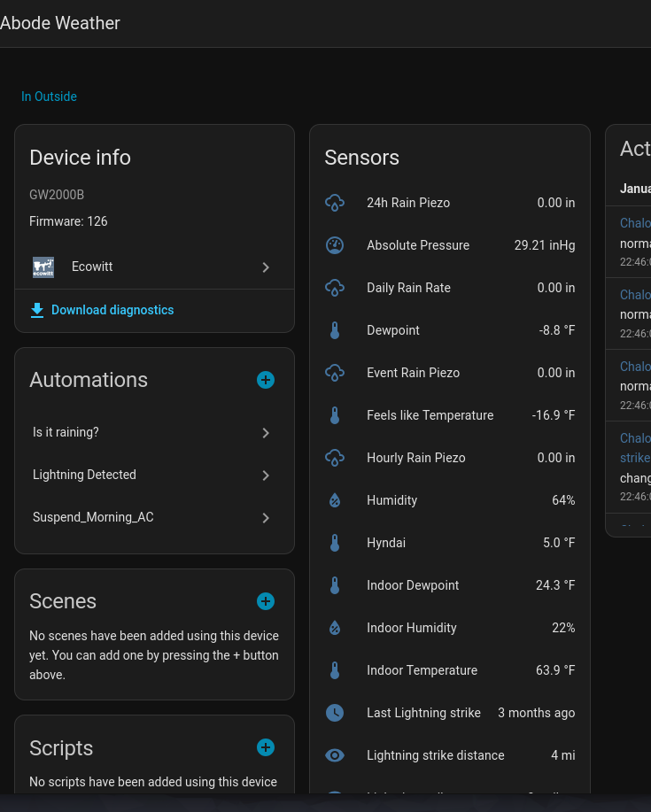Click the rain cloud icon for 24h Rain Piezo

pos(335,203)
